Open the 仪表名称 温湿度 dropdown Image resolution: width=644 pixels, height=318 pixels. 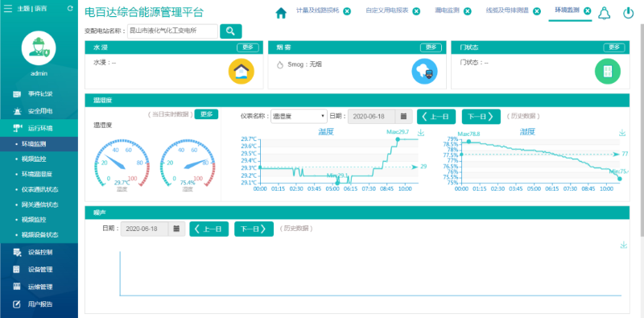299,116
